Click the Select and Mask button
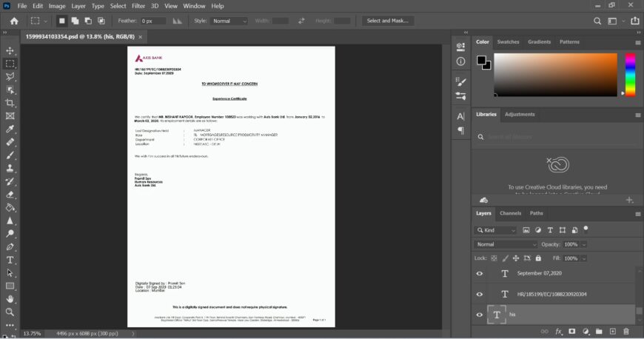This screenshot has height=339, width=644. 387,21
